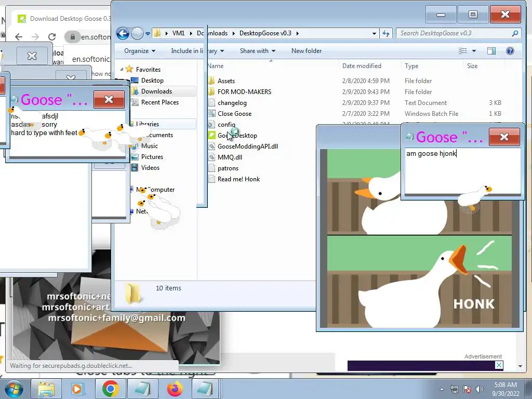Image resolution: width=532 pixels, height=399 pixels.
Task: Open the 5:08 AM clock in the tray
Action: click(506, 389)
